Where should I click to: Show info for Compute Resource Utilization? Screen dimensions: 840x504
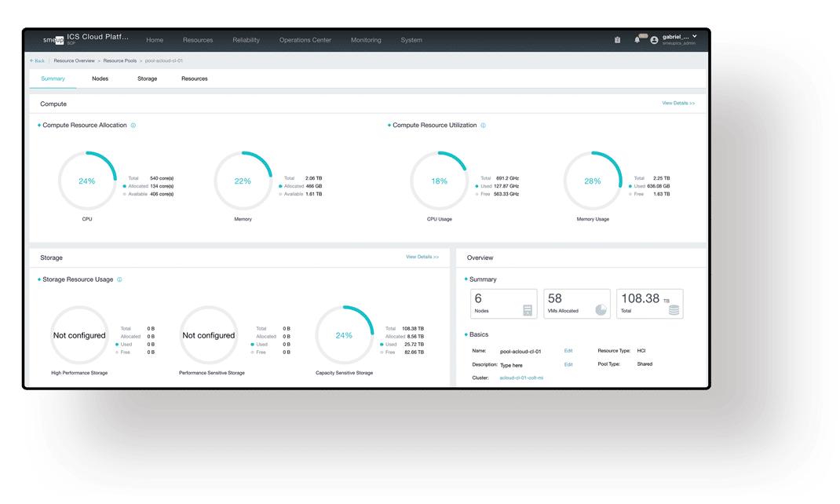483,126
